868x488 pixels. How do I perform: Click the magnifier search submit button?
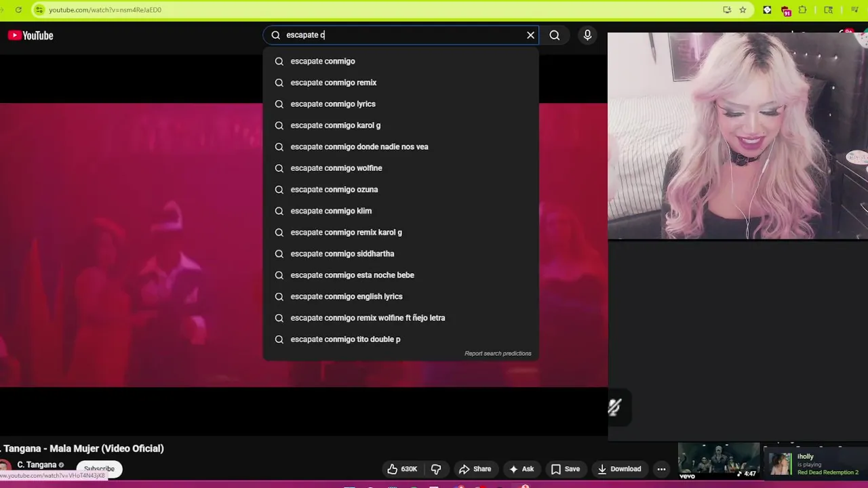pyautogui.click(x=555, y=35)
